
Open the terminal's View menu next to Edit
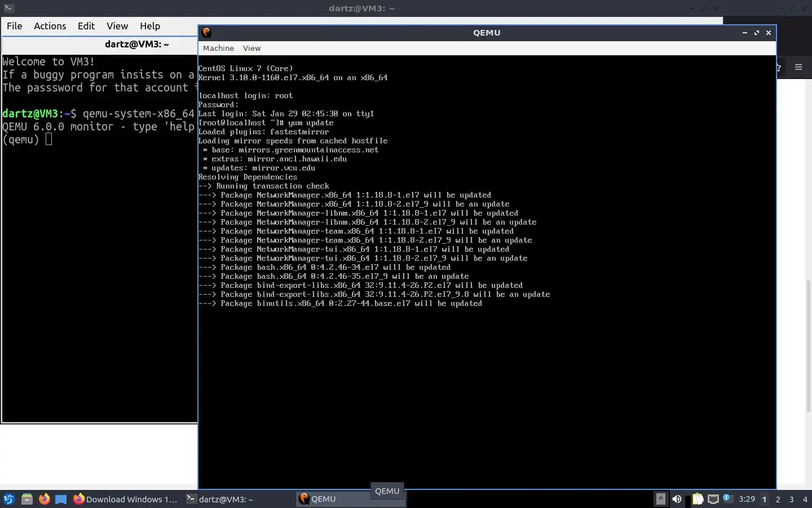(117, 26)
